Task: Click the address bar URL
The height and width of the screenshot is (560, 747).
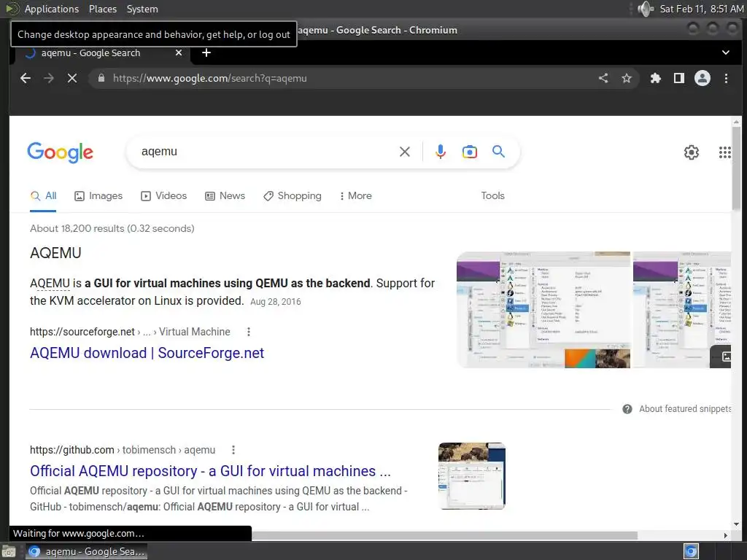Action: click(209, 78)
